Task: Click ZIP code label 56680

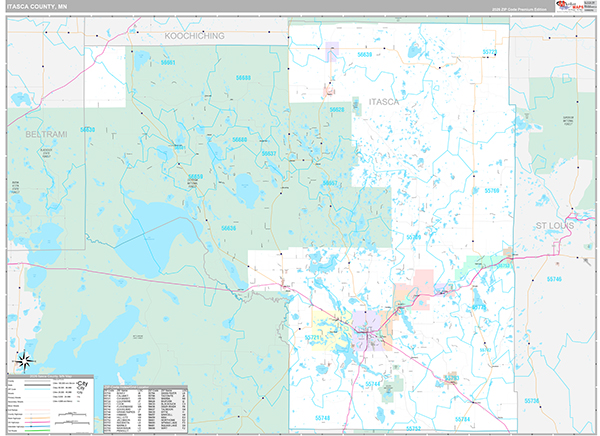Action: 240,140
